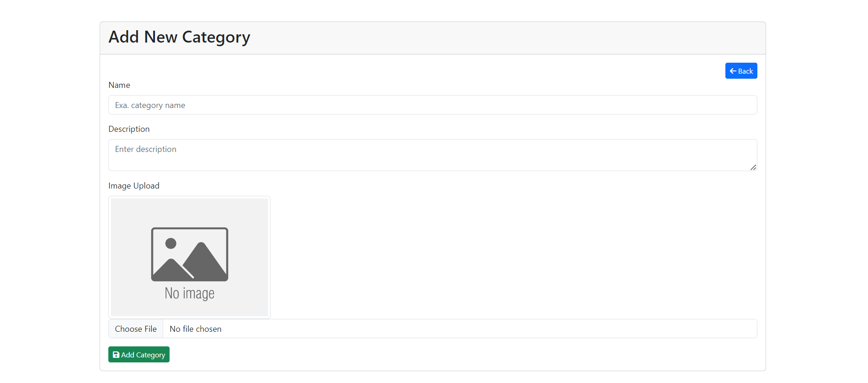Click the picture placeholder icon
Viewport: 868px width, 383px height.
tap(189, 254)
